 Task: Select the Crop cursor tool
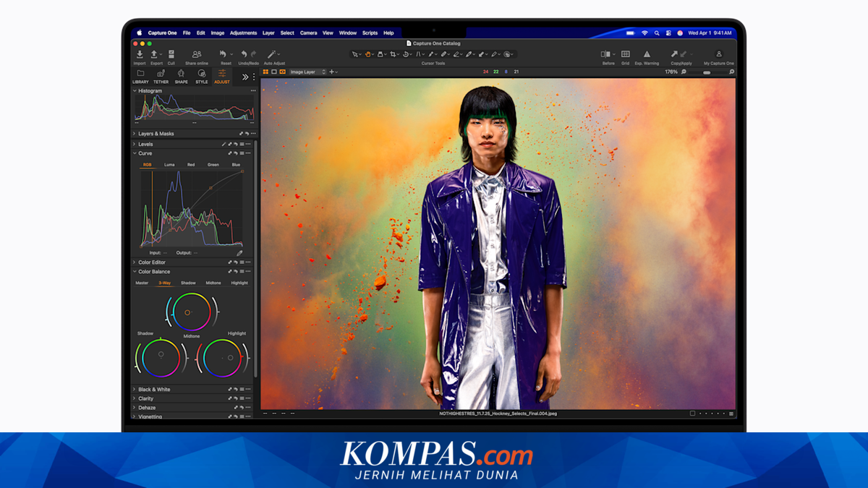392,54
